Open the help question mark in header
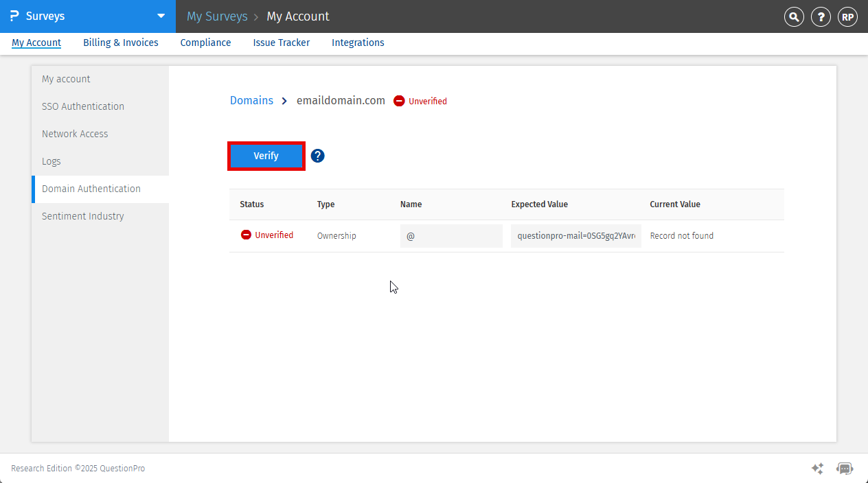Viewport: 868px width, 483px height. [821, 17]
